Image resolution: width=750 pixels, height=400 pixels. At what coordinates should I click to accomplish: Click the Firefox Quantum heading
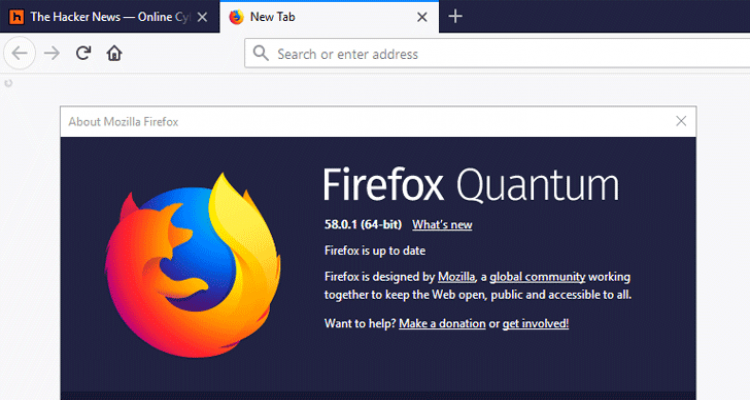tap(471, 185)
